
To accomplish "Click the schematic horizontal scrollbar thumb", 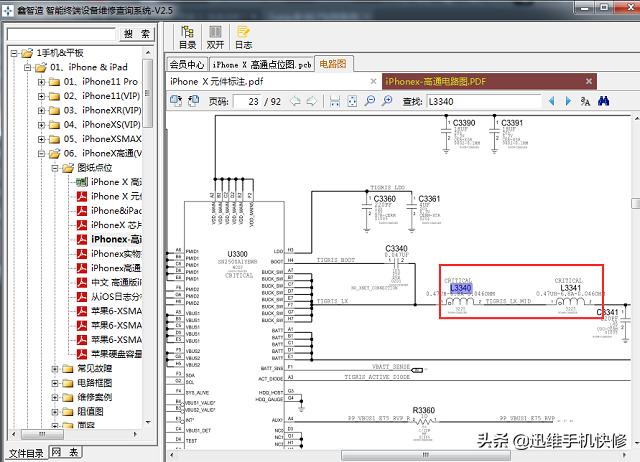I will tap(425, 455).
